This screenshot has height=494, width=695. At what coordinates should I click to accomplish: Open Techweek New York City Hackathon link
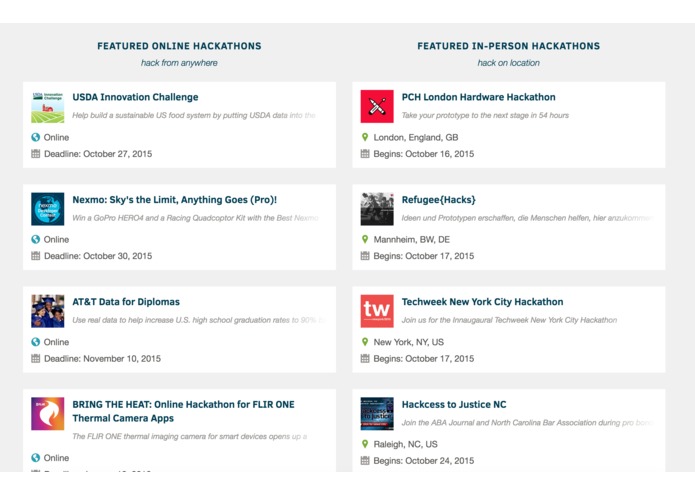click(x=482, y=302)
